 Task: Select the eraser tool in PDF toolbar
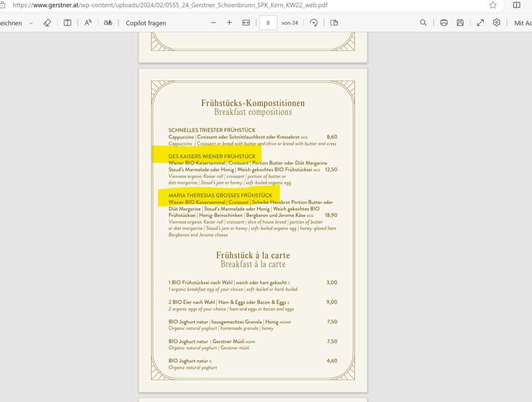(x=47, y=23)
